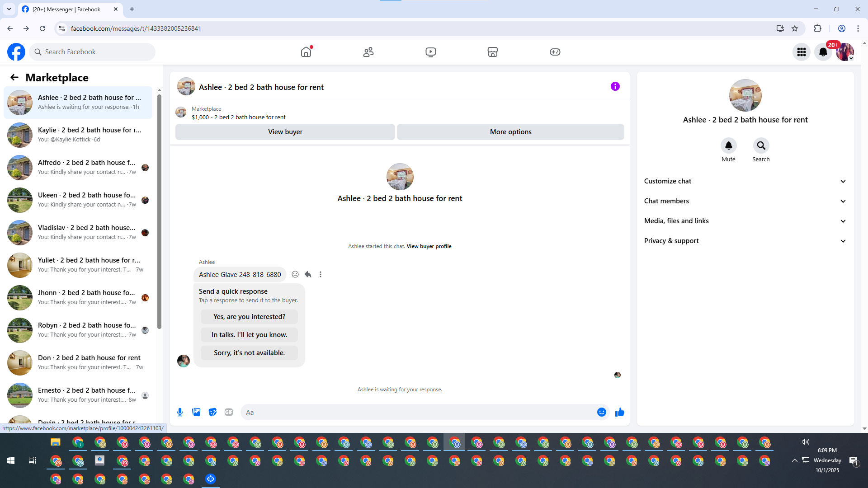Image resolution: width=868 pixels, height=488 pixels.
Task: Open the Don chat in list
Action: (x=78, y=363)
